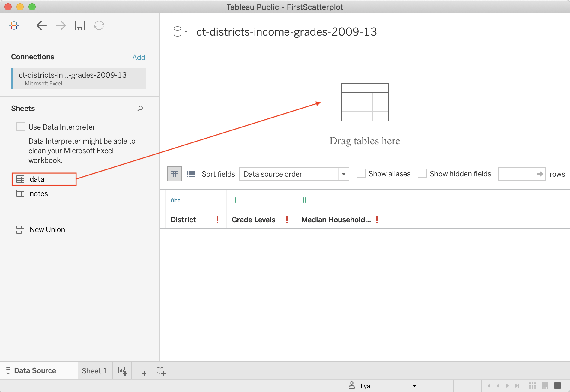
Task: Go to the previous sheet
Action: 498,386
